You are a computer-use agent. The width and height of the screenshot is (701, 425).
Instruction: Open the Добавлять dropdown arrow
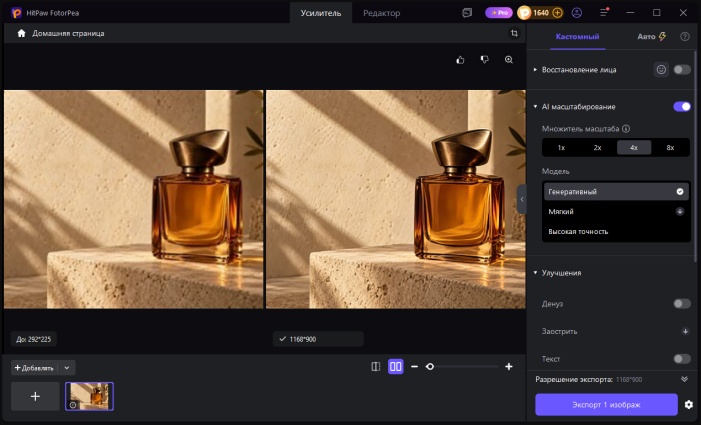tap(67, 368)
